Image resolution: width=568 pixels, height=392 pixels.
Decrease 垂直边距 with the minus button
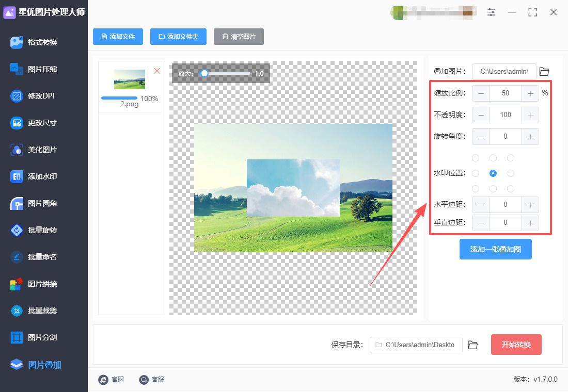[x=481, y=223]
